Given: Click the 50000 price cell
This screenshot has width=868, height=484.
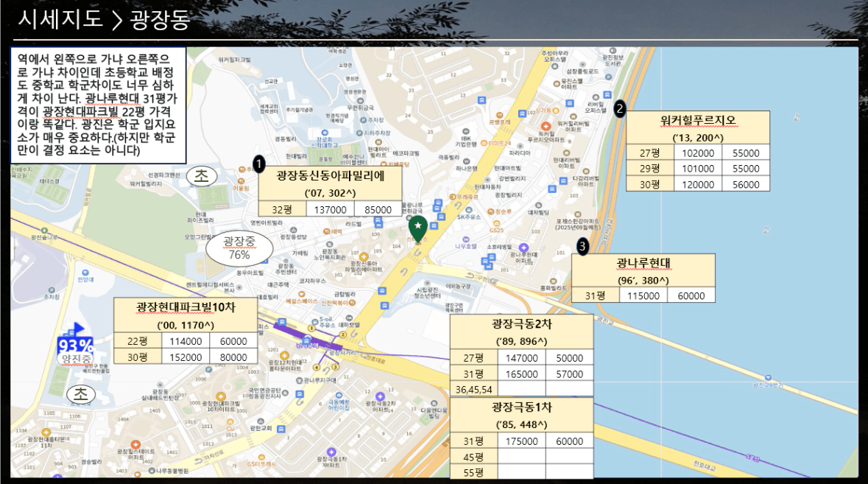Looking at the screenshot, I should tap(570, 358).
